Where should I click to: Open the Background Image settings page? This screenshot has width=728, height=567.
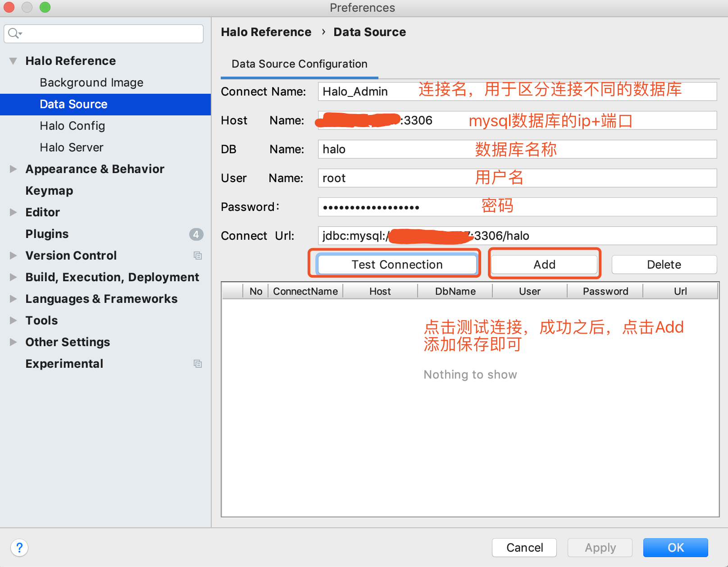tap(91, 82)
